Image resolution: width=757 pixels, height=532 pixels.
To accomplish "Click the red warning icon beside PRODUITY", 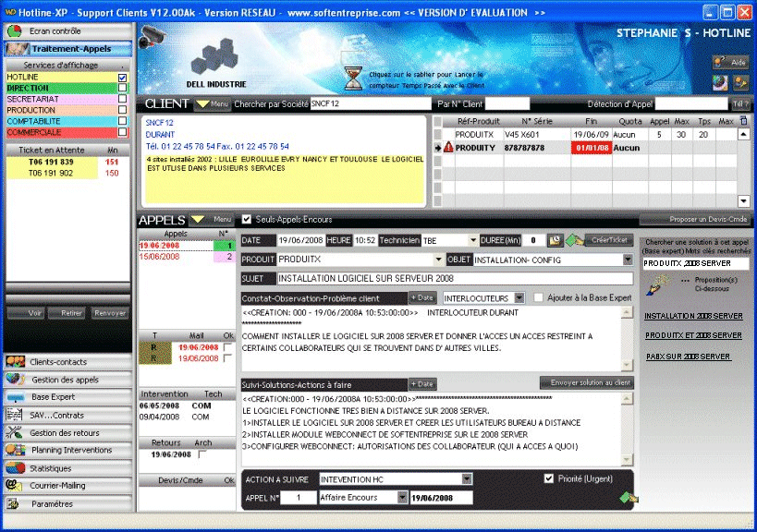I will [448, 148].
